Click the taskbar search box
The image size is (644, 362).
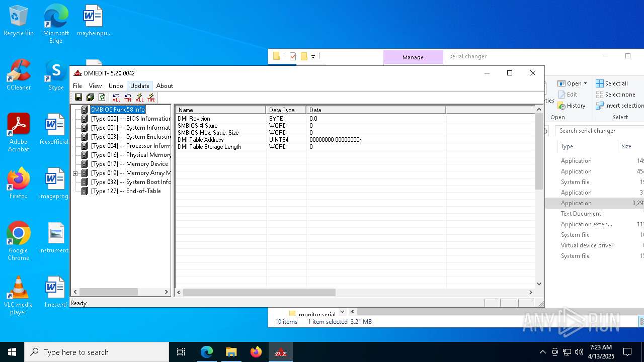point(97,352)
